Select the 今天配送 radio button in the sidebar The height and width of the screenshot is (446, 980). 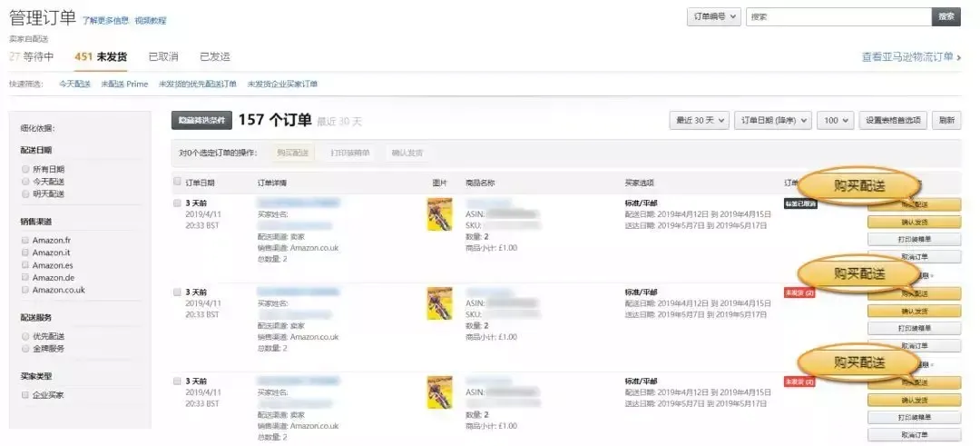pos(25,182)
